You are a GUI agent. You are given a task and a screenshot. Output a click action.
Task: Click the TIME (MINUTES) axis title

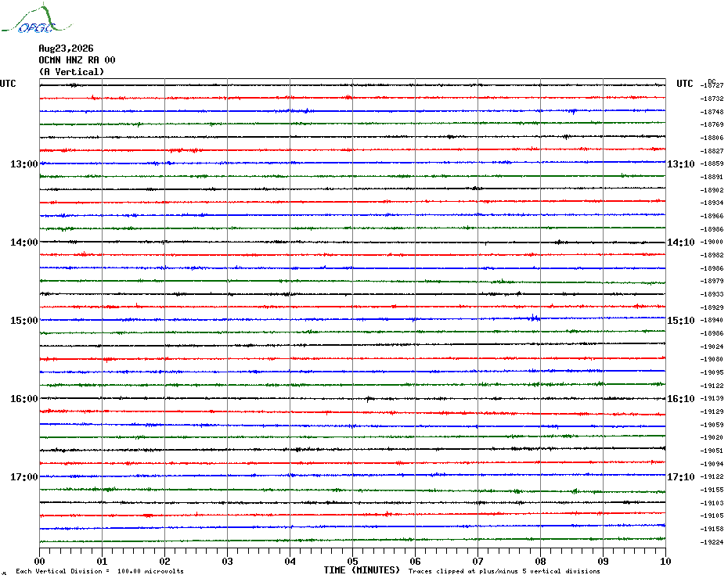(362, 570)
